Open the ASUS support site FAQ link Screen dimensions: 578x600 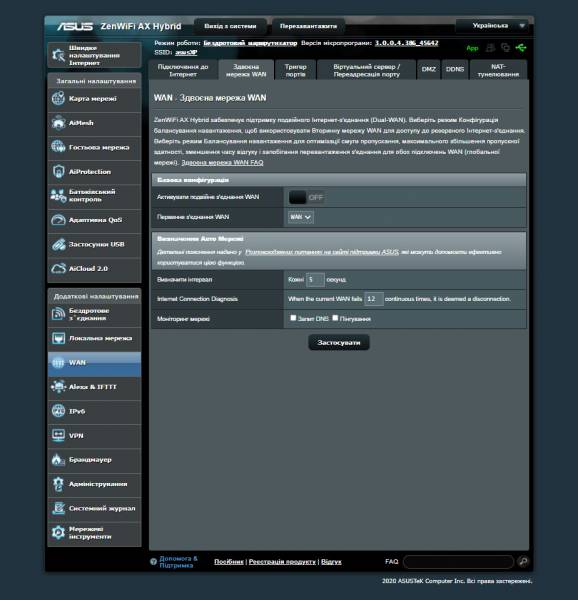tap(322, 252)
